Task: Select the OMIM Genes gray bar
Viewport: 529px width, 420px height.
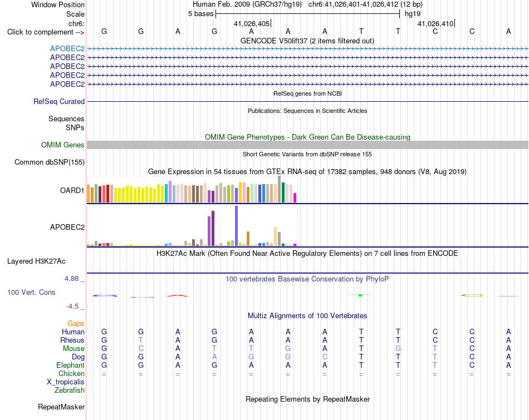Action: 307,145
